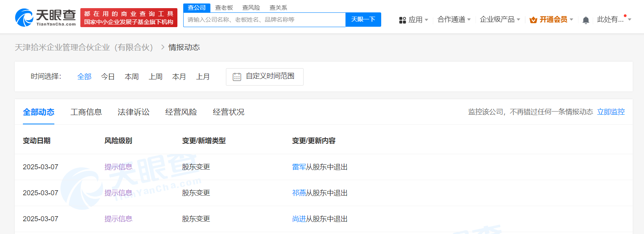Click the breadcrumb chevron arrow
644x234 pixels.
(163, 47)
